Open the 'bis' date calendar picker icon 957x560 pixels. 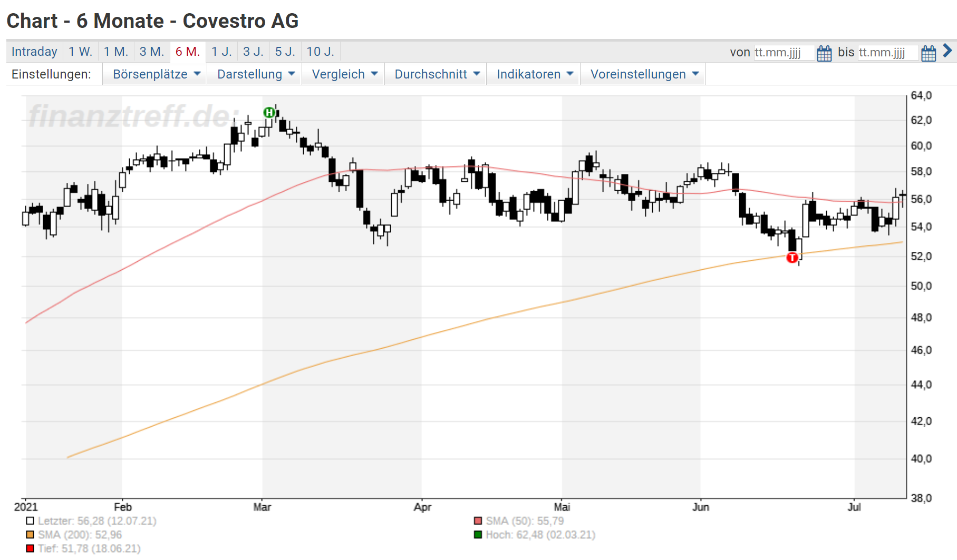tap(929, 53)
